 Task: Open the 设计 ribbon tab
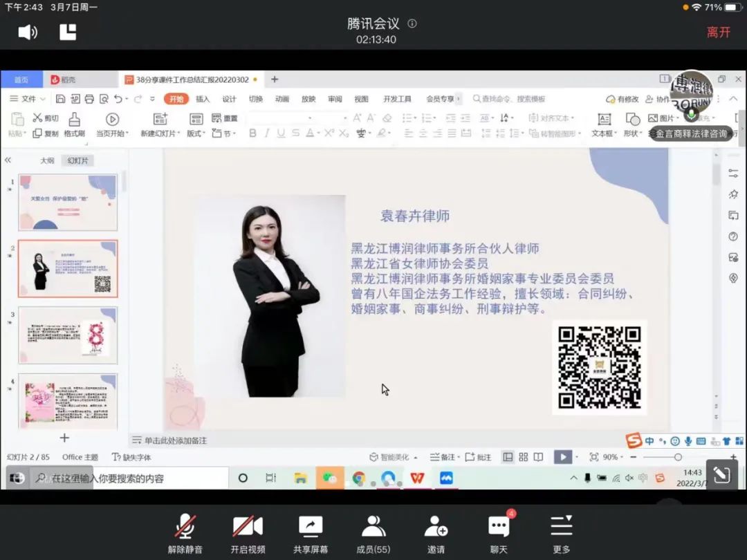tap(229, 99)
